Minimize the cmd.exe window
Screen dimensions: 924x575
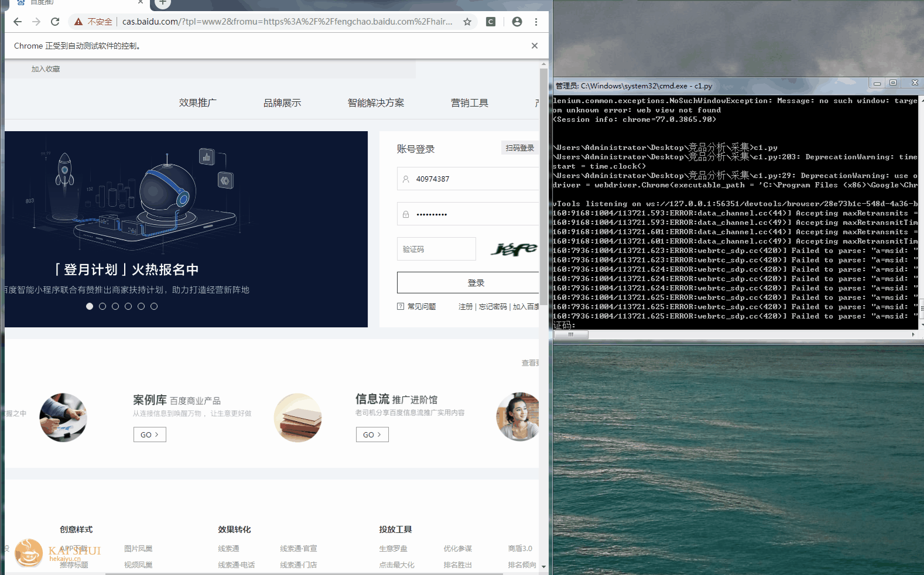point(877,83)
